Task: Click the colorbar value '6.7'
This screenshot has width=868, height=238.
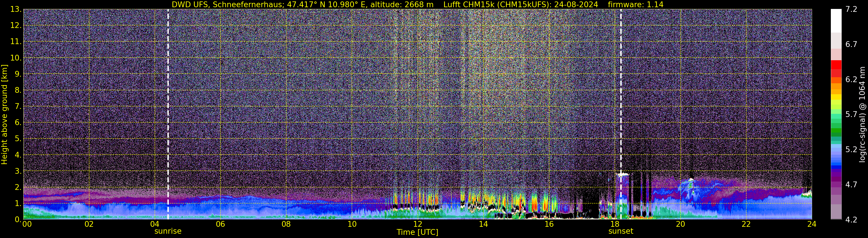Action: coord(851,44)
